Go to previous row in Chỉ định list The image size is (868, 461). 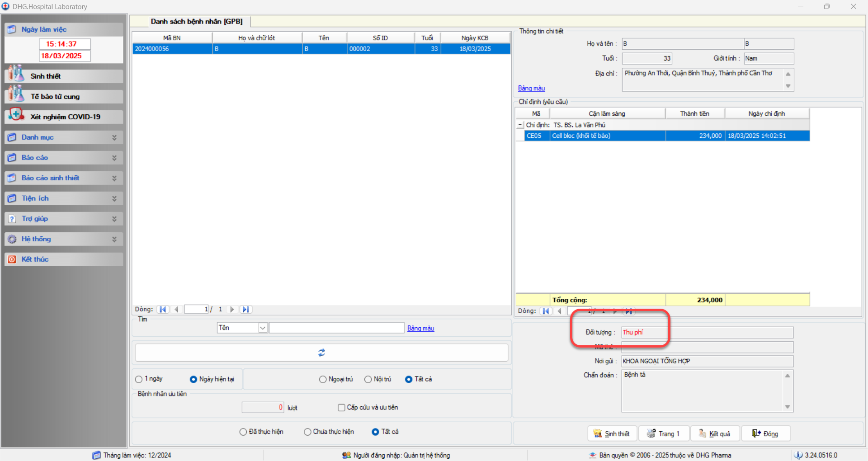[560, 311]
